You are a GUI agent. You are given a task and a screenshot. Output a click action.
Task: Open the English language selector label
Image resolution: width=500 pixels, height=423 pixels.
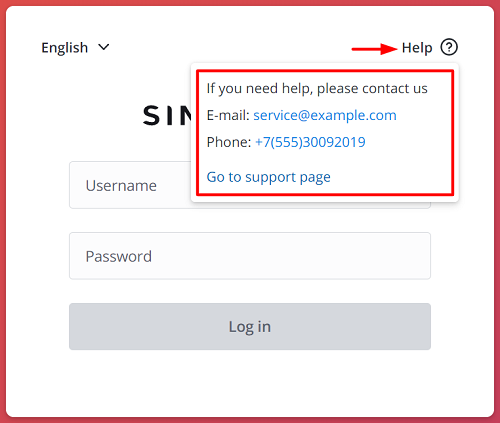65,48
